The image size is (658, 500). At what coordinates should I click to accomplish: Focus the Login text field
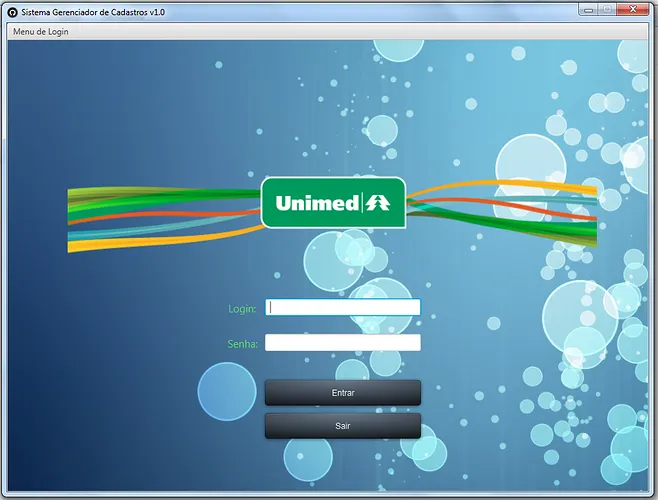pos(342,308)
